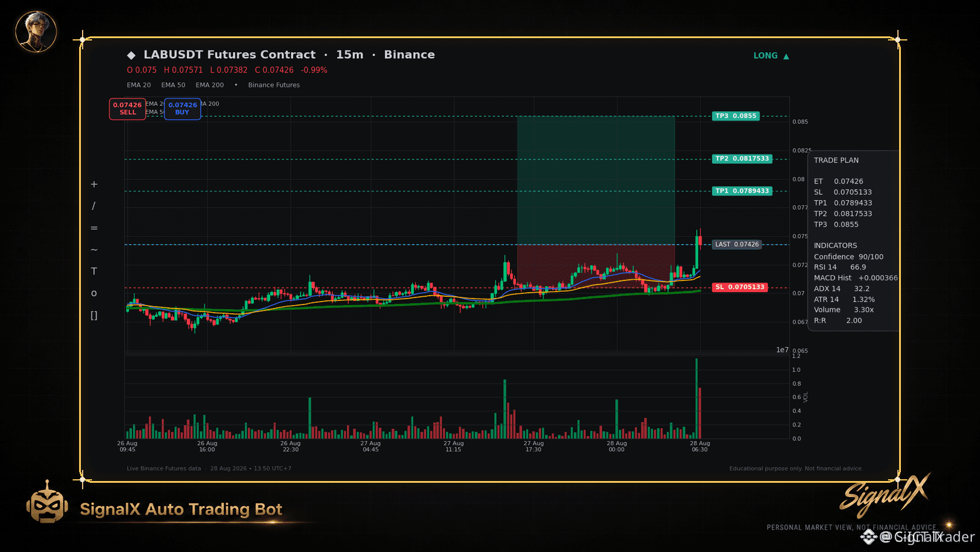Click the RSI 14 66.9 row
Screen dimensions: 980x552
840,267
